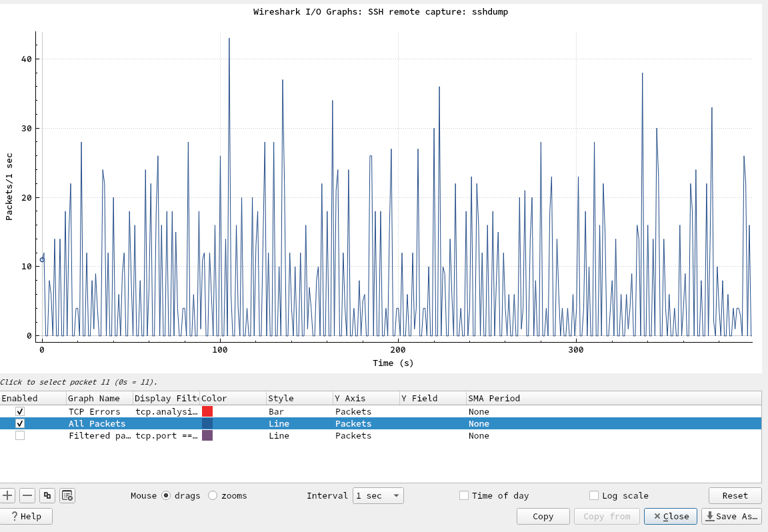Click the Enabled column header
This screenshot has height=532, width=768.
pos(33,398)
